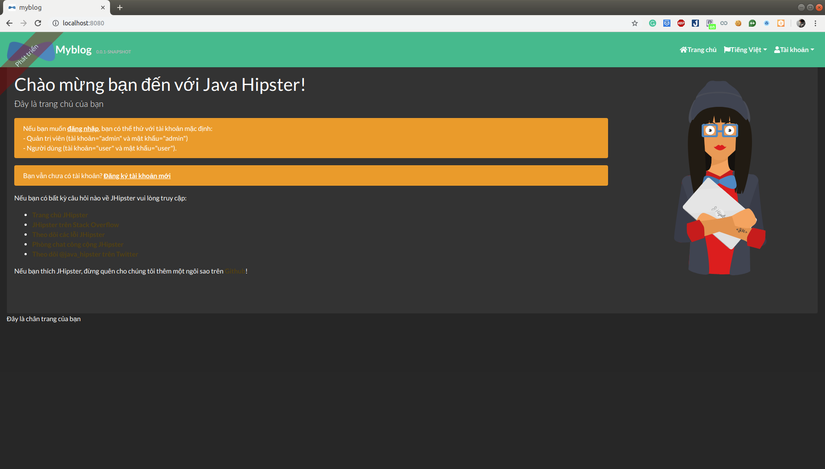Open the blue J extension icon
825x469 pixels.
coord(695,23)
